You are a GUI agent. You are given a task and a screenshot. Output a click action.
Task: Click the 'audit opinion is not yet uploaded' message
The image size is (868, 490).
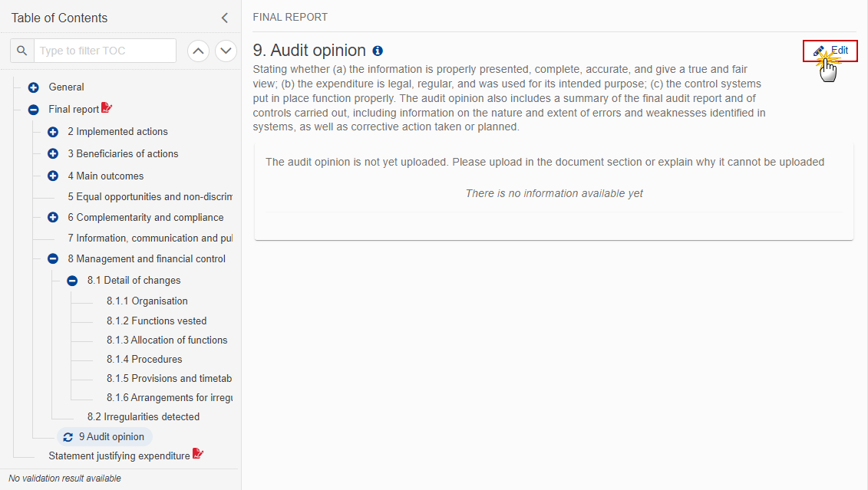pyautogui.click(x=545, y=162)
